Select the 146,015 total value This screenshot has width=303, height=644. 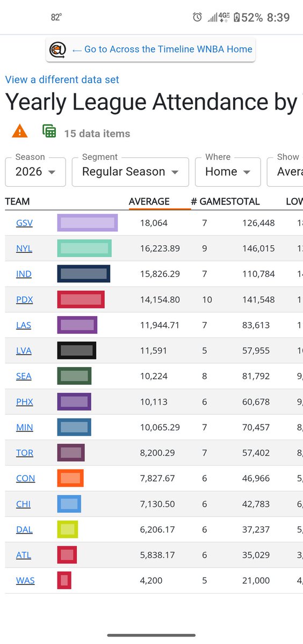258,248
